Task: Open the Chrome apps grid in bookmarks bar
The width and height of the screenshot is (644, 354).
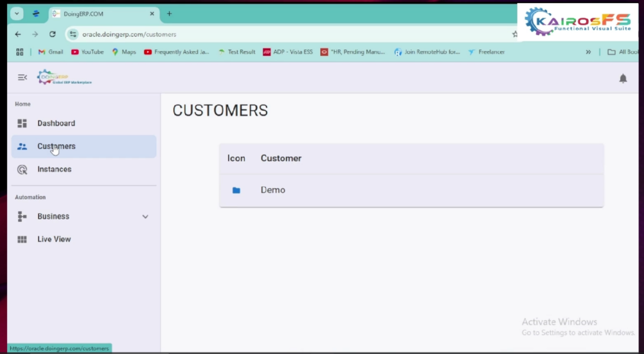Action: (x=19, y=52)
